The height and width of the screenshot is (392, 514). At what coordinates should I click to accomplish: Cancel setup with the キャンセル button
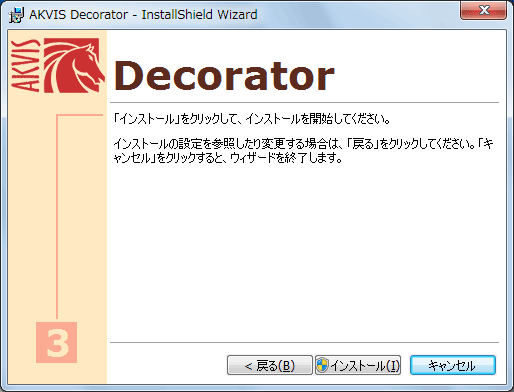click(x=453, y=365)
